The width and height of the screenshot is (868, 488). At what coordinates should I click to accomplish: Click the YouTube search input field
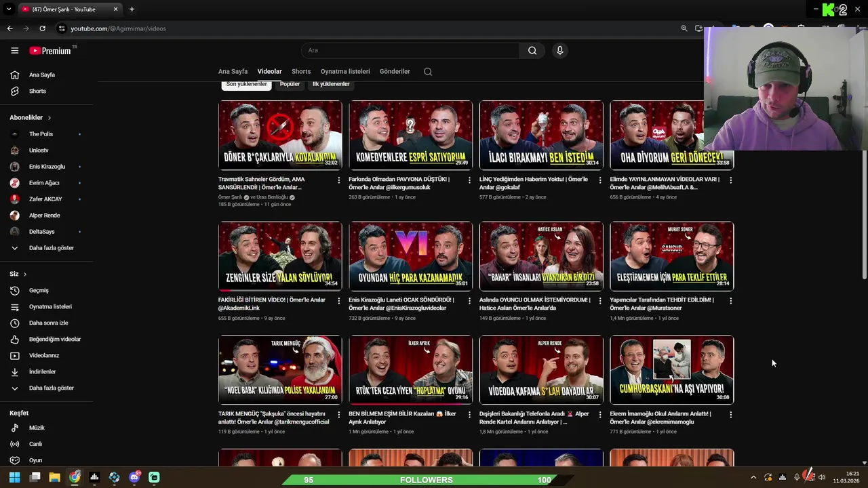click(x=410, y=50)
